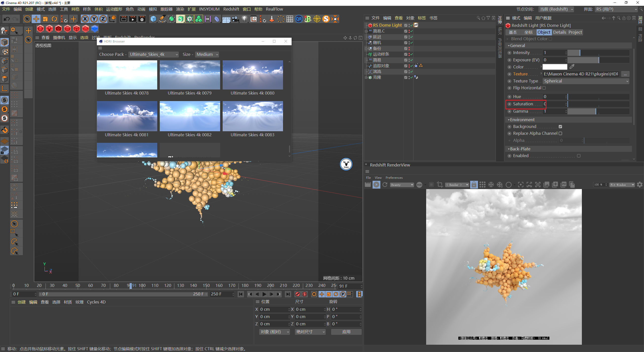Select Ultimate Skies 4k 0081 thumbnail
This screenshot has width=644, height=352.
127,116
